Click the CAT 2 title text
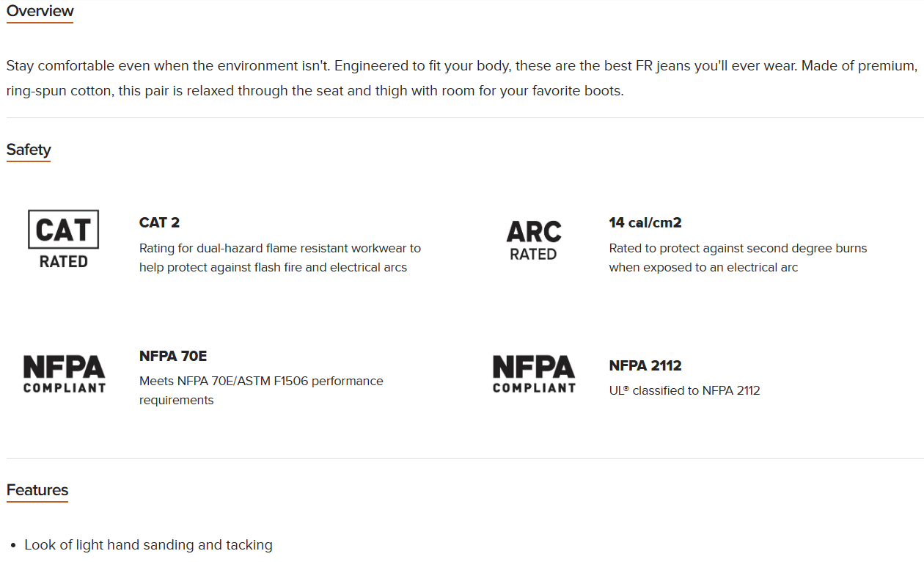Screen dimensions: 924x562 (x=159, y=222)
